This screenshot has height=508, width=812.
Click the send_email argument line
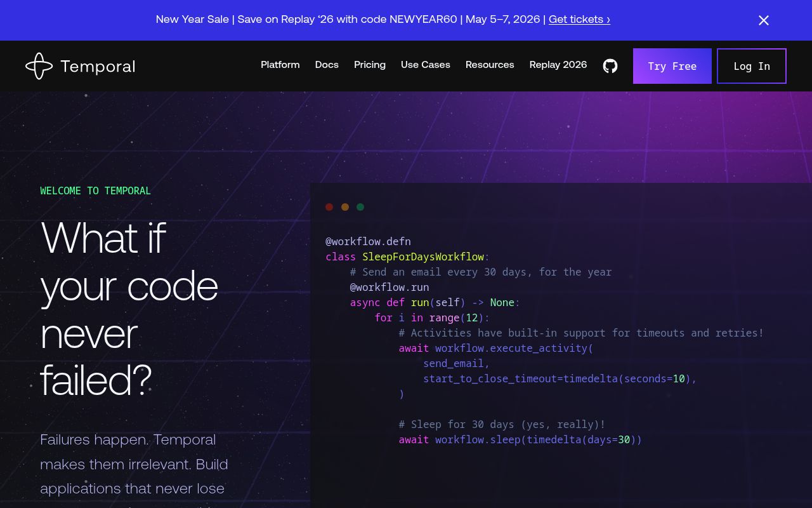tap(457, 363)
